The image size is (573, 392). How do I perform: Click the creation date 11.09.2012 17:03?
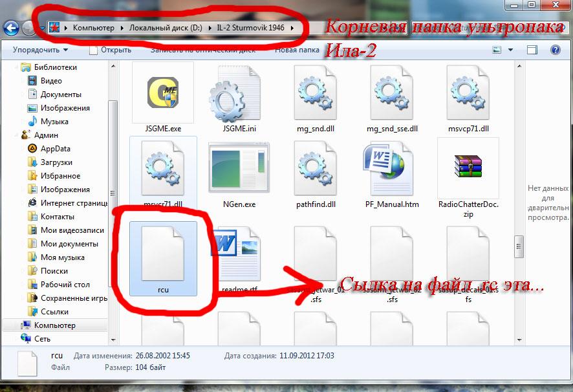(x=307, y=355)
